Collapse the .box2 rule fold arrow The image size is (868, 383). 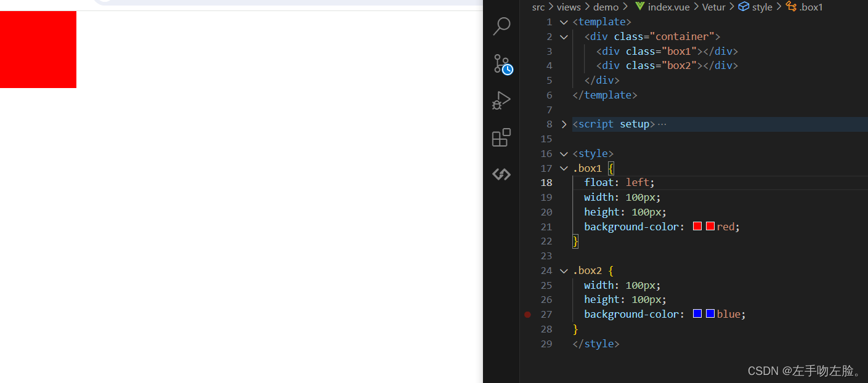[x=564, y=271]
